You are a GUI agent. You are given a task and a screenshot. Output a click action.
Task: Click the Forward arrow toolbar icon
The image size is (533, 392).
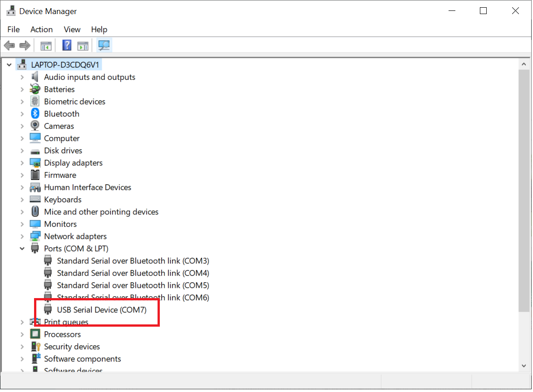[x=25, y=45]
